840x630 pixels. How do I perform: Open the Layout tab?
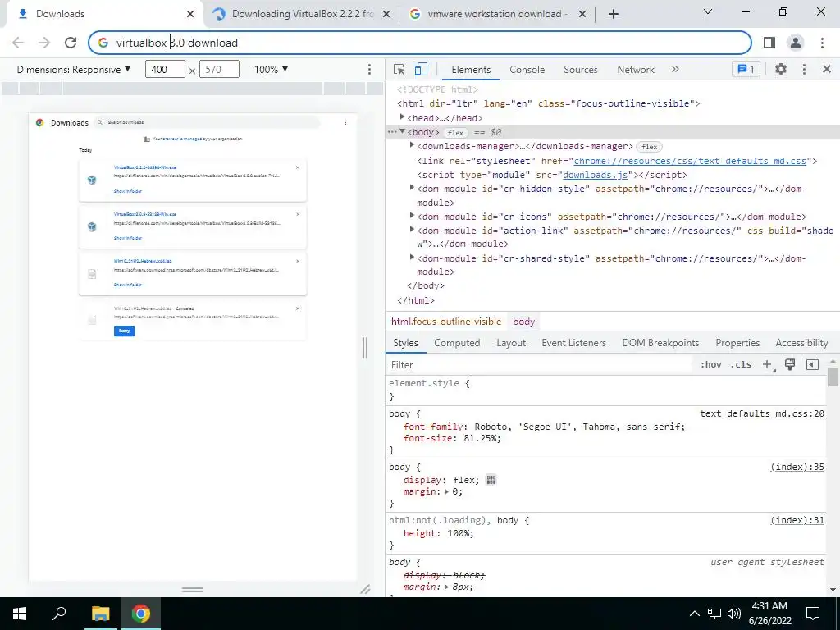tap(510, 343)
